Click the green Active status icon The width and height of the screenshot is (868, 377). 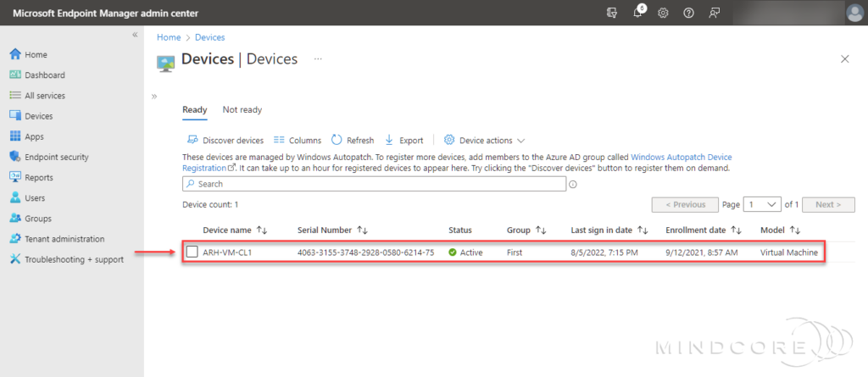coord(453,252)
